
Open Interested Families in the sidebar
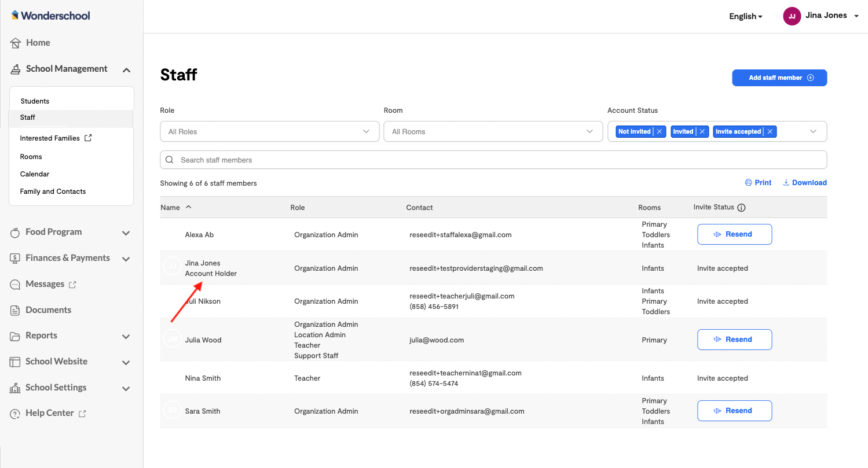click(50, 138)
